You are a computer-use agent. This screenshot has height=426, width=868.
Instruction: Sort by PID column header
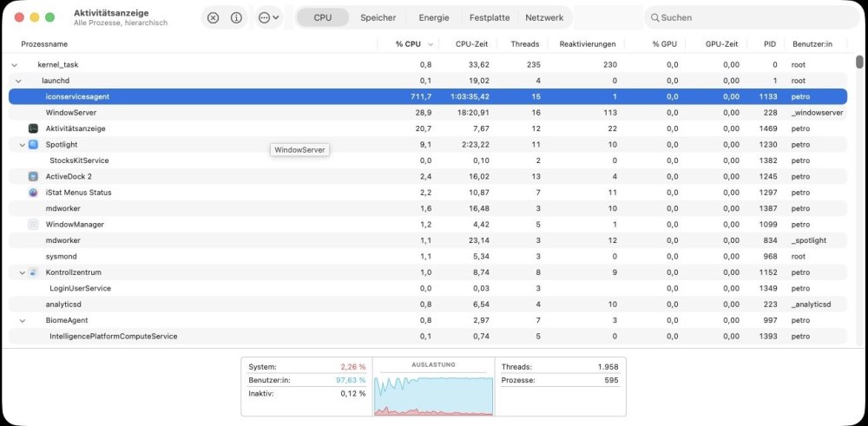(770, 44)
